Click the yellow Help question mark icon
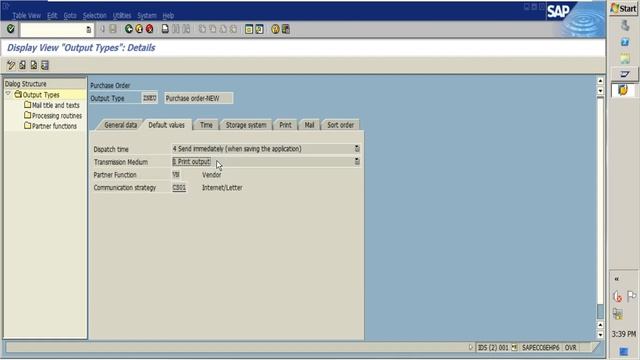 tap(276, 29)
